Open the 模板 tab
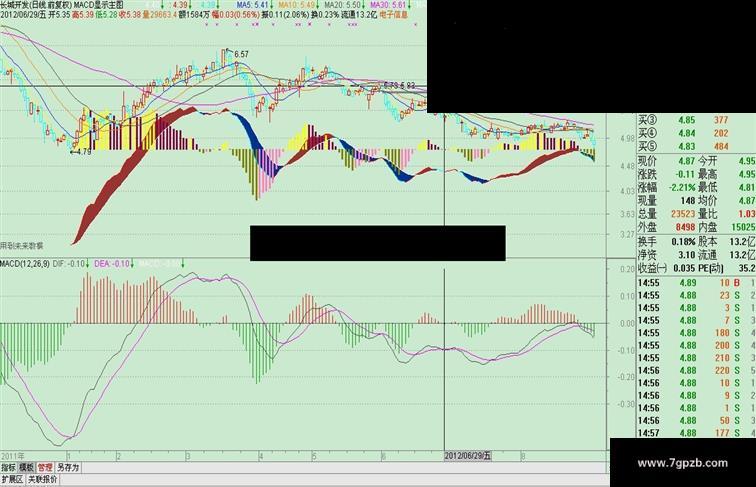Screen dimensions: 756x487 point(27,467)
